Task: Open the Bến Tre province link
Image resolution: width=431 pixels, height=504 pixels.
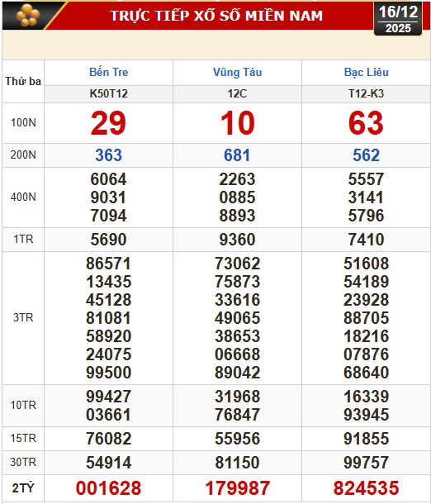Action: pos(108,72)
